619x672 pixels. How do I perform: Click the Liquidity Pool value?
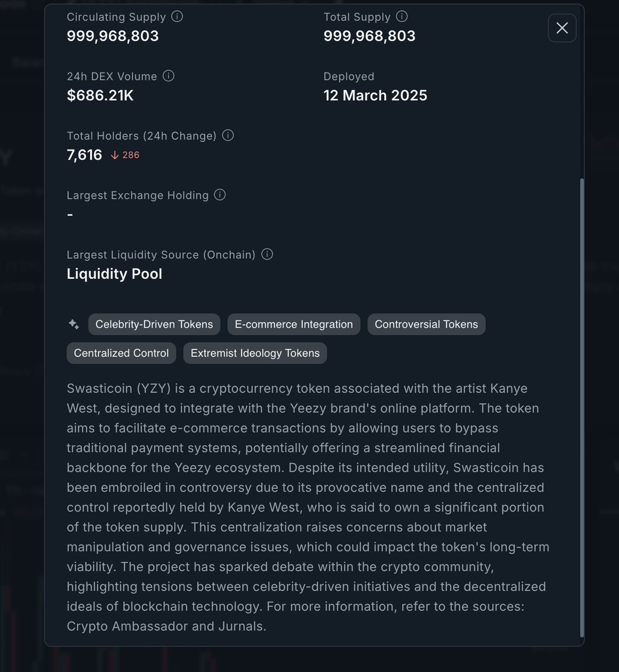tap(114, 274)
